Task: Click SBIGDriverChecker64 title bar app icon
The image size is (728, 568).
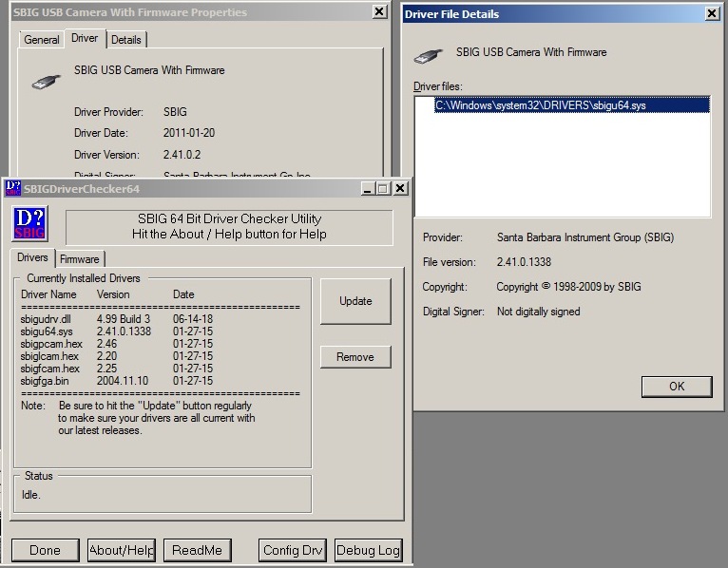Action: coord(13,188)
